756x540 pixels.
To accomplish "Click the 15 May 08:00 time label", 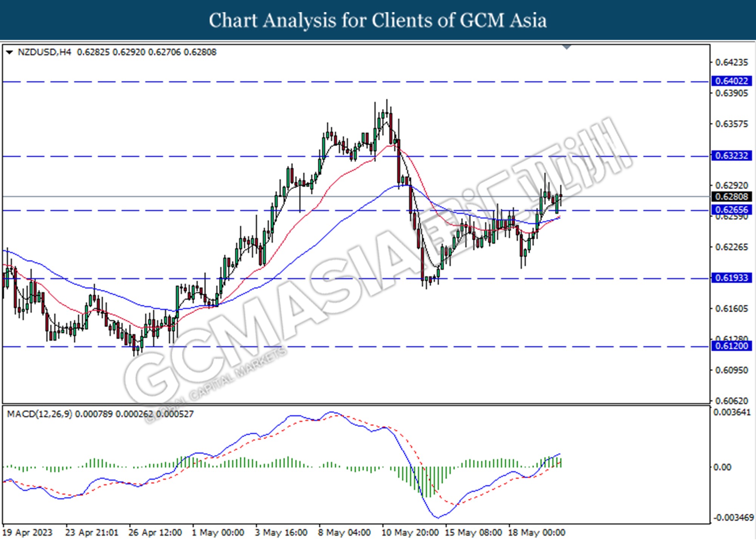I will (x=473, y=532).
